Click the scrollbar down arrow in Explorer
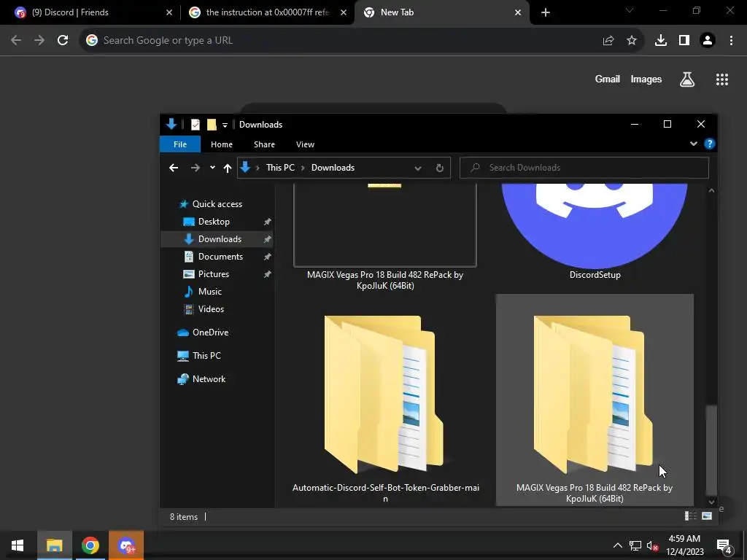 click(711, 502)
